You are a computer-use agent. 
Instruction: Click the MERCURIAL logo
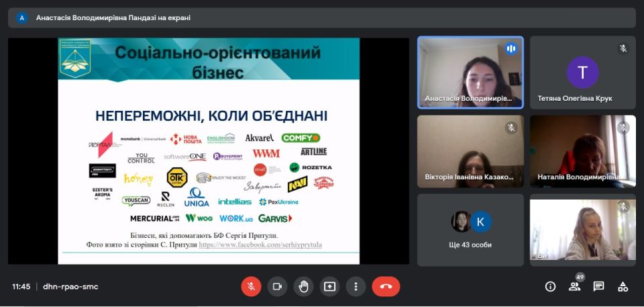pos(155,218)
